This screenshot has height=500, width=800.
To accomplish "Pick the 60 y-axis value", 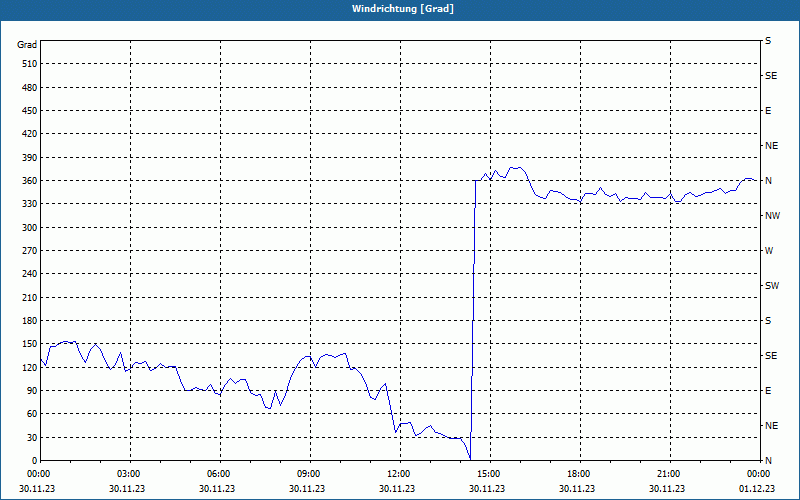I will pyautogui.click(x=32, y=414).
